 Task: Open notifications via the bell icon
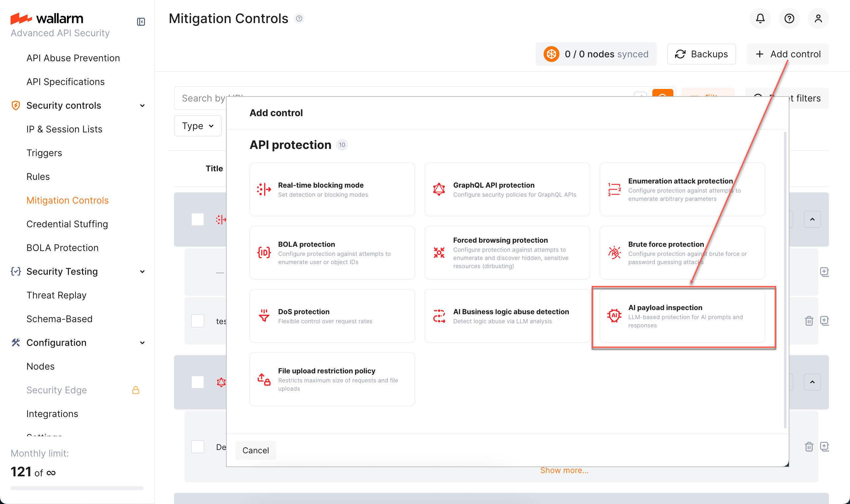760,19
